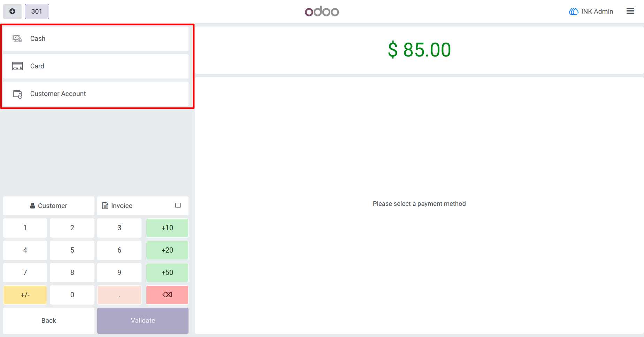The height and width of the screenshot is (337, 644).
Task: Click the wallet icon beside Customer Account
Action: (x=17, y=94)
